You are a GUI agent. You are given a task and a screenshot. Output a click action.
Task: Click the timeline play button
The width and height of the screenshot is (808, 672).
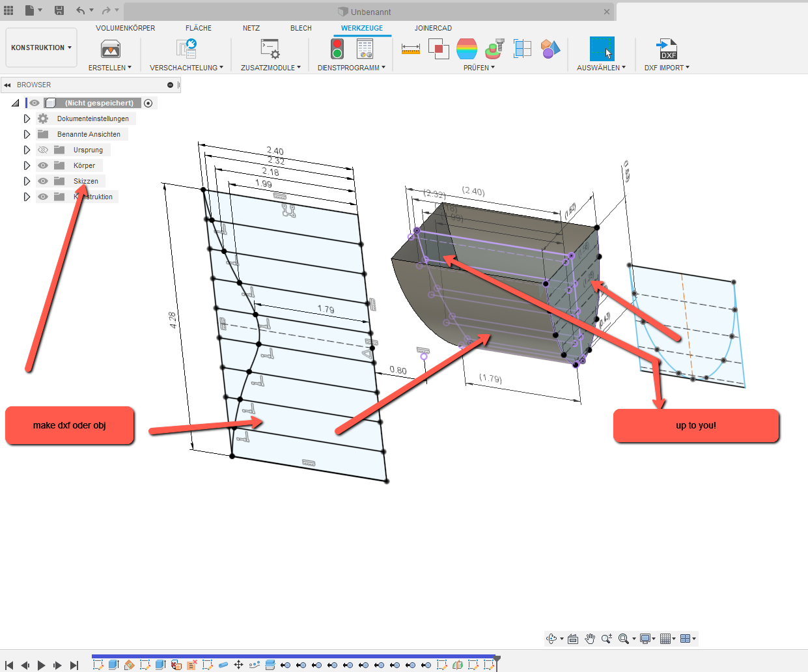pos(42,665)
